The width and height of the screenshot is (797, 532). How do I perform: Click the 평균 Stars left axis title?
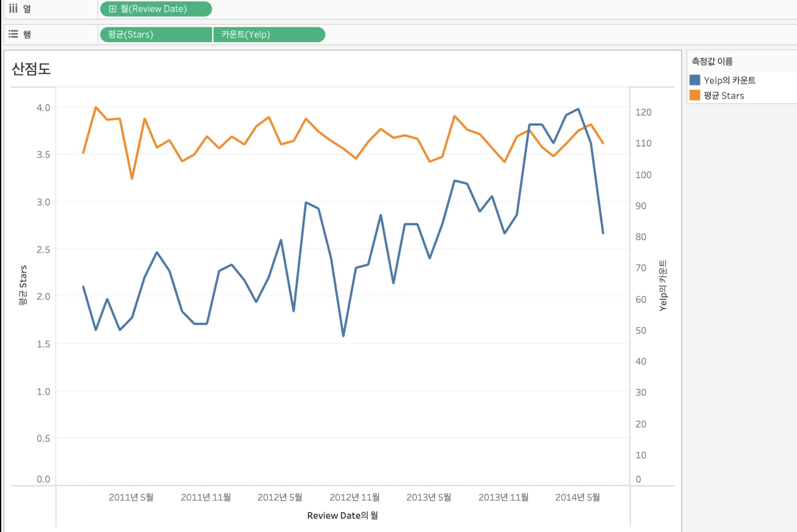click(23, 285)
